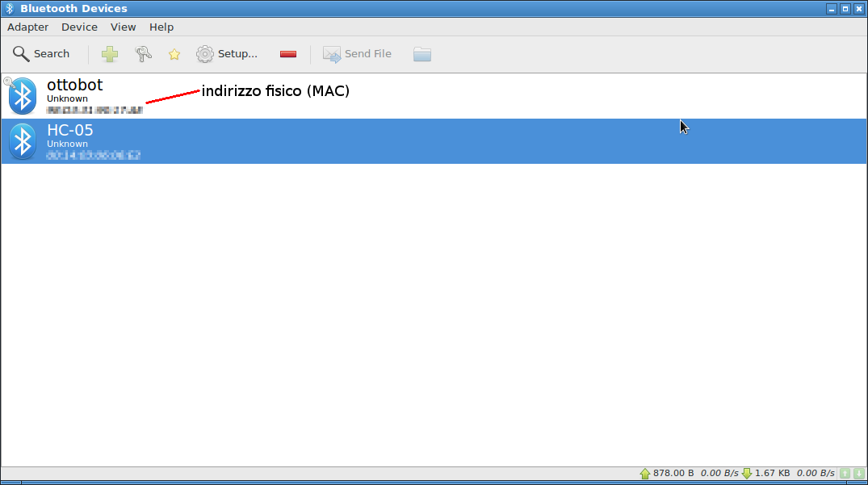The image size is (868, 485).
Task: Close the Bluetooth Devices window
Action: point(859,9)
